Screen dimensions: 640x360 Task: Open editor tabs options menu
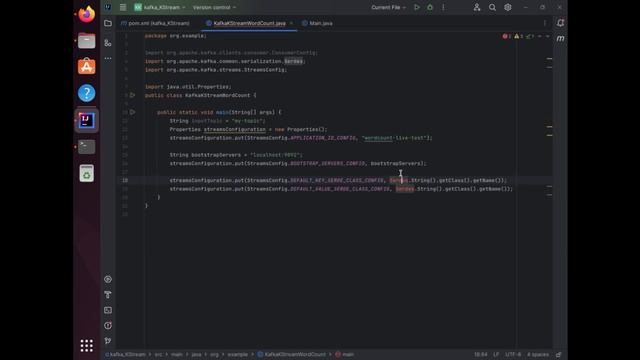(544, 23)
